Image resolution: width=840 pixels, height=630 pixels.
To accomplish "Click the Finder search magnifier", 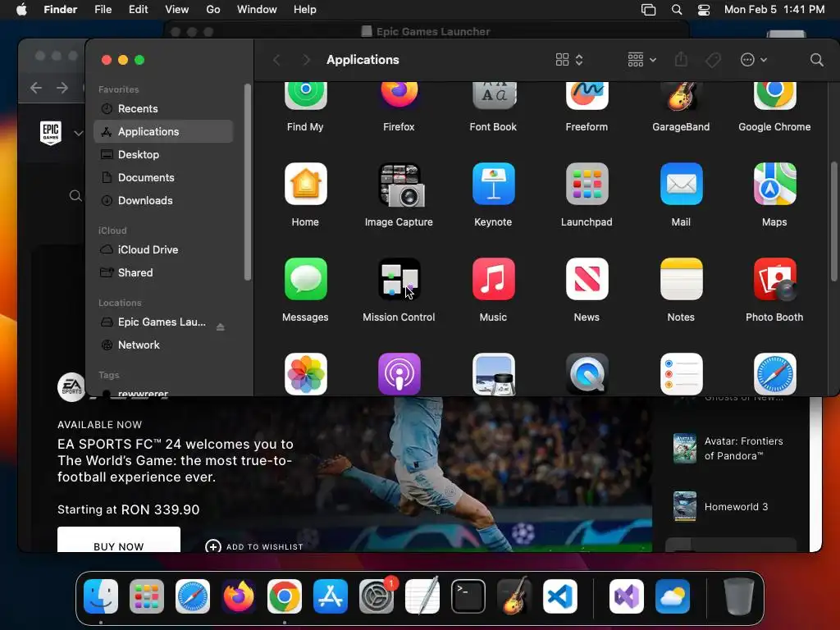I will tap(816, 59).
